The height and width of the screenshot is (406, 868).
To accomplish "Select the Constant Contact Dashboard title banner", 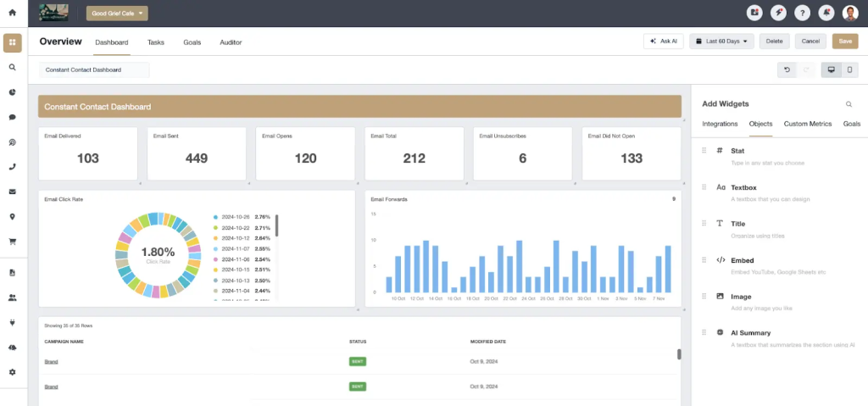I will (x=359, y=106).
